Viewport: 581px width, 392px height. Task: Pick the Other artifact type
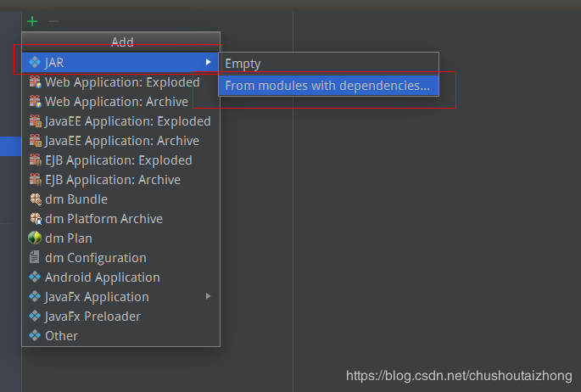(x=61, y=336)
